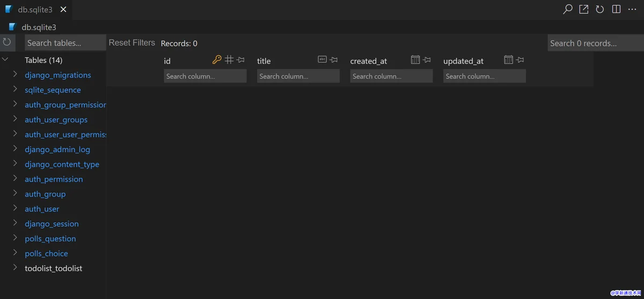Viewport: 644px width, 299px height.
Task: Close the db.sqlite3 editor tab
Action: click(x=63, y=10)
